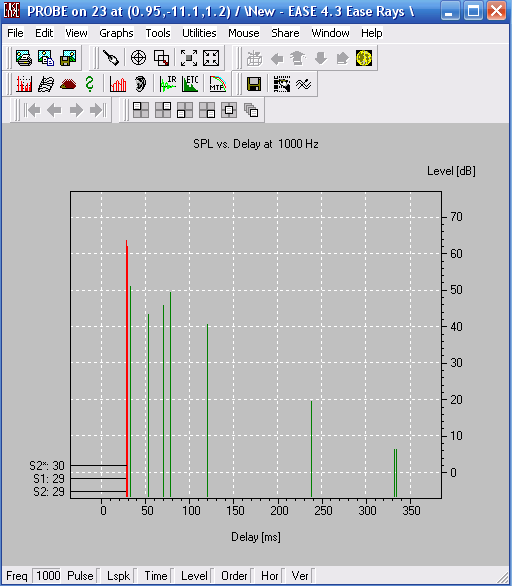Open the MTF graph icon
This screenshot has width=512, height=586.
218,84
